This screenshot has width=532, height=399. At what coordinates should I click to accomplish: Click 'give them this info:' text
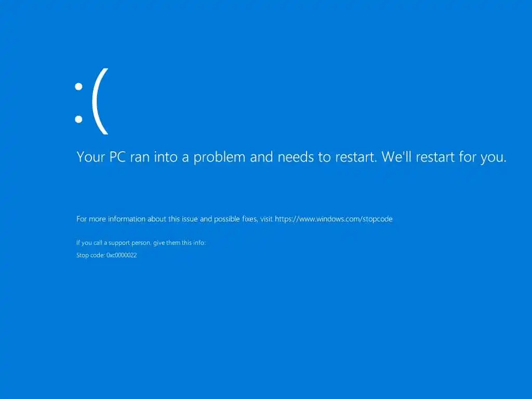179,243
